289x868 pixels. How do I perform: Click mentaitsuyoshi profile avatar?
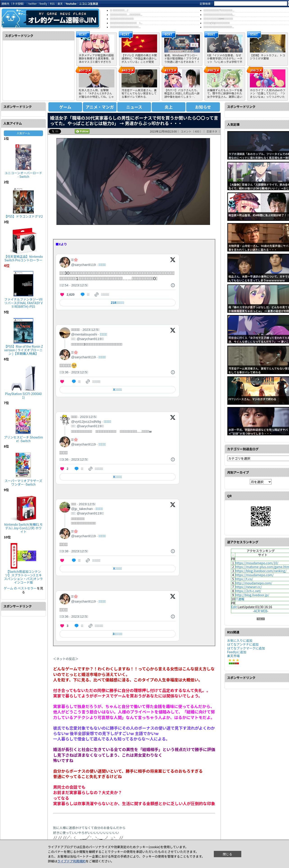click(65, 333)
